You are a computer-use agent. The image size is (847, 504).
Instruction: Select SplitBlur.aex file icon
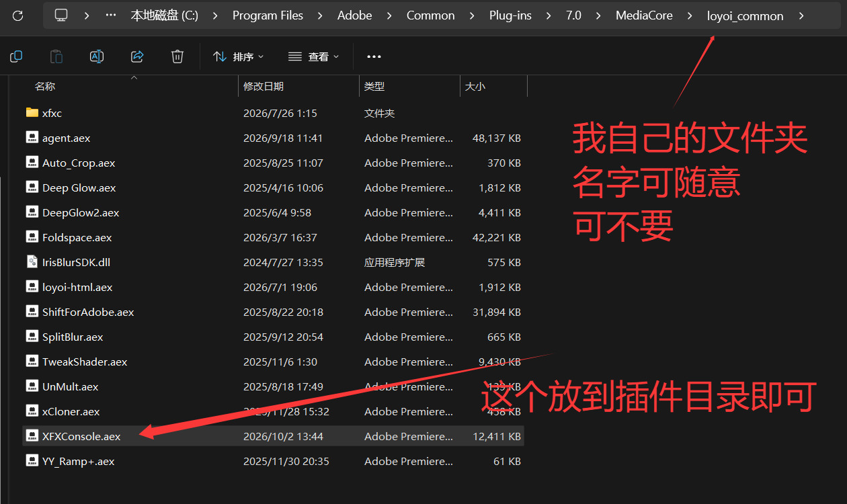point(32,336)
